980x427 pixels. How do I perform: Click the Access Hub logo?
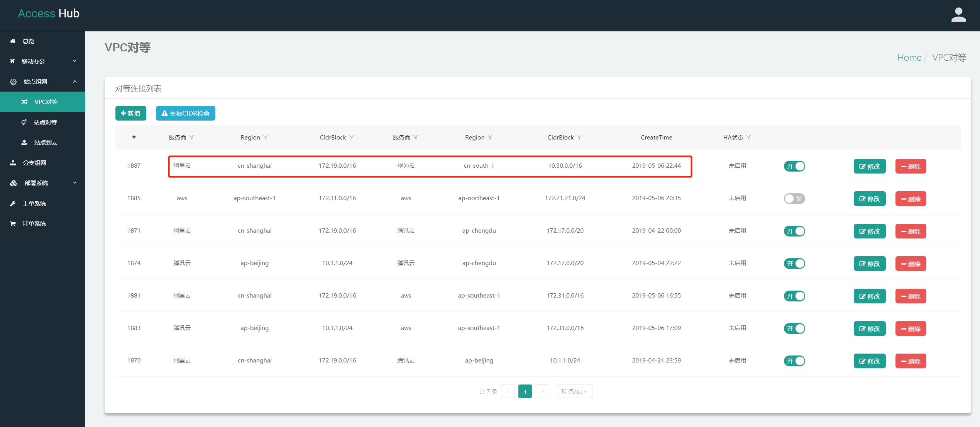click(x=49, y=14)
